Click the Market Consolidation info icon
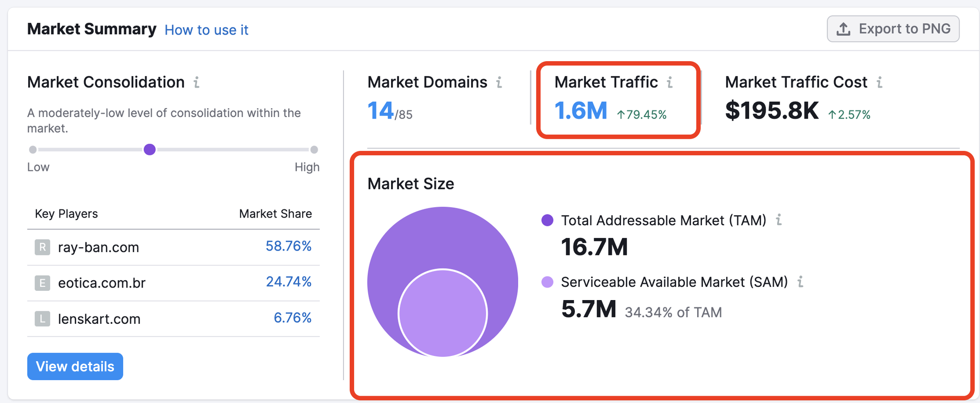 coord(196,83)
